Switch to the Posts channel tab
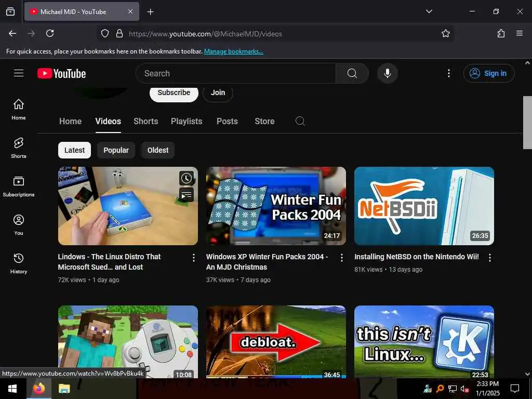The height and width of the screenshot is (399, 532). pos(227,121)
